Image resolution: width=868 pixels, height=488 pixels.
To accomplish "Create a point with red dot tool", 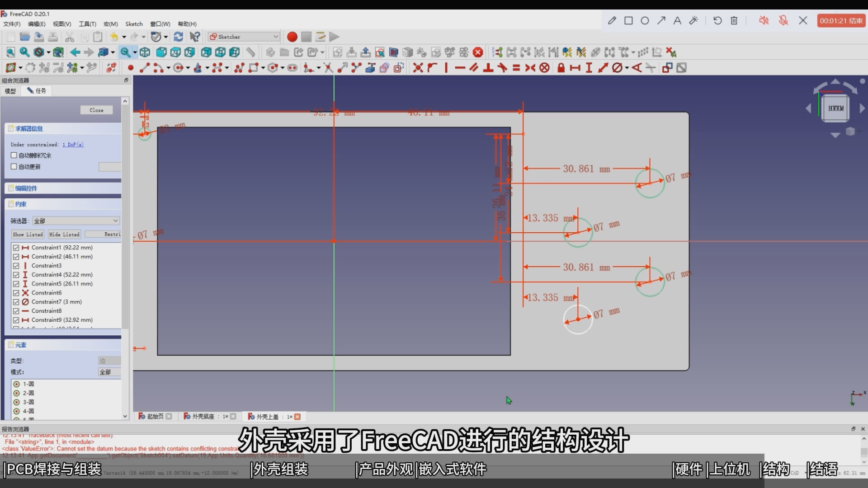I will point(131,68).
